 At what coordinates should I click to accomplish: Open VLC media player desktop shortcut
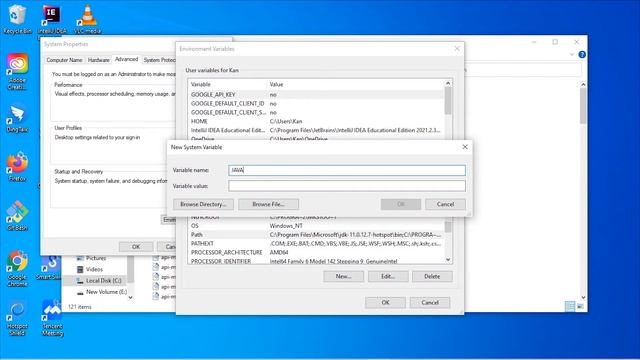pos(87,18)
